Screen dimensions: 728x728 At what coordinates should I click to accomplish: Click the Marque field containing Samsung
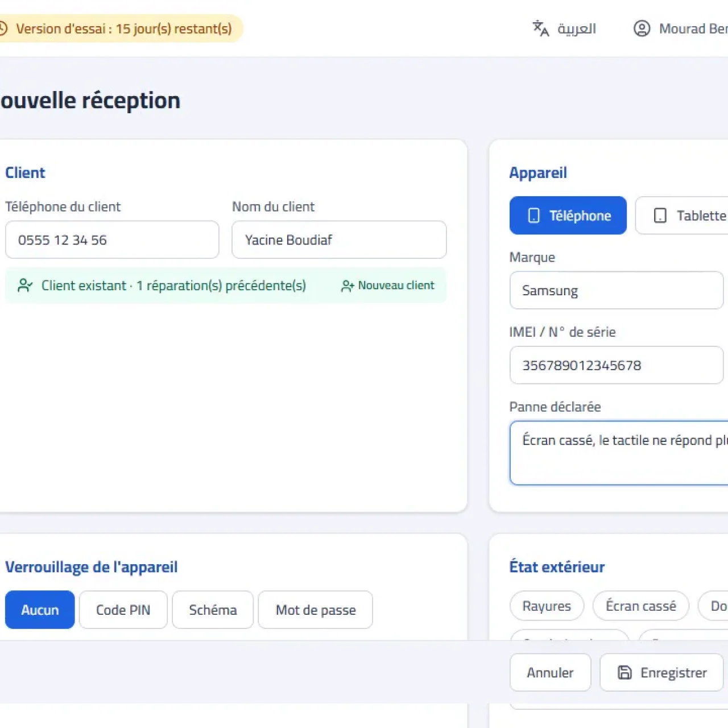pyautogui.click(x=617, y=291)
